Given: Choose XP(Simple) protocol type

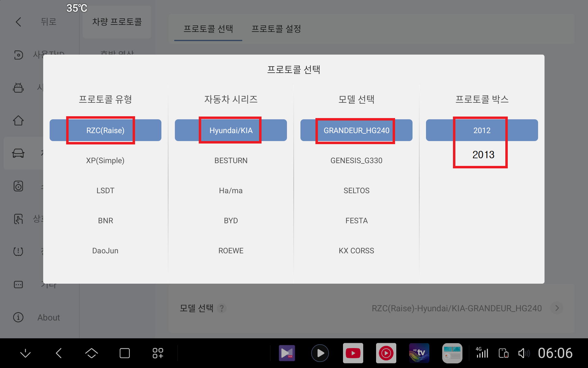Looking at the screenshot, I should click(105, 160).
